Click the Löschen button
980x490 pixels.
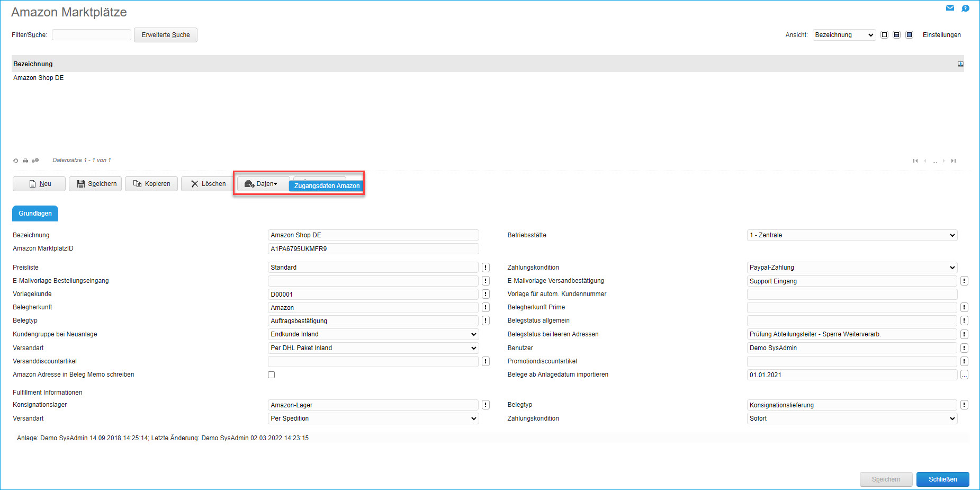(208, 184)
